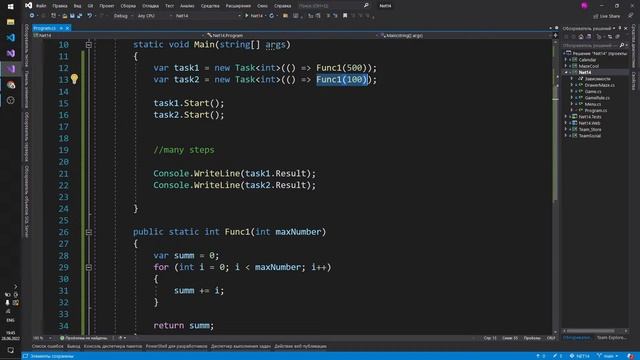Select Program.cs in Solution Explorer
Viewport: 640px width, 360px height.
(x=596, y=110)
